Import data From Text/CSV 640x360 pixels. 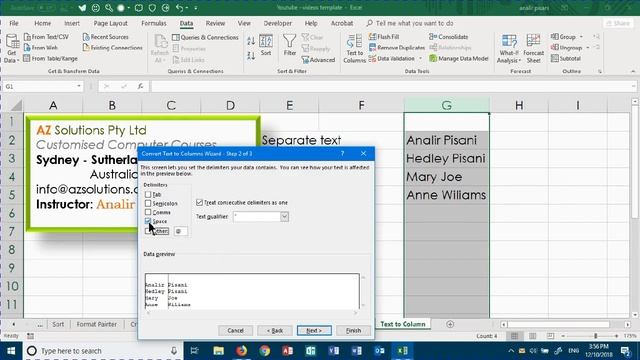pos(46,37)
